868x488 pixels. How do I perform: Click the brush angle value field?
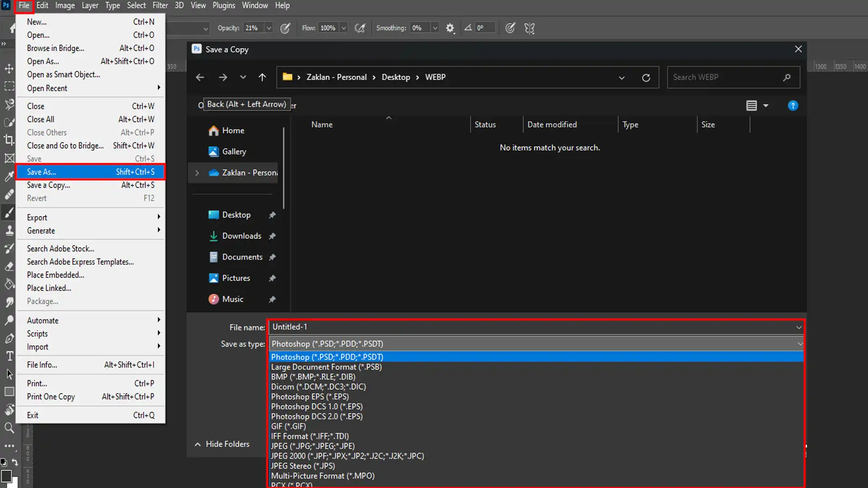point(485,28)
